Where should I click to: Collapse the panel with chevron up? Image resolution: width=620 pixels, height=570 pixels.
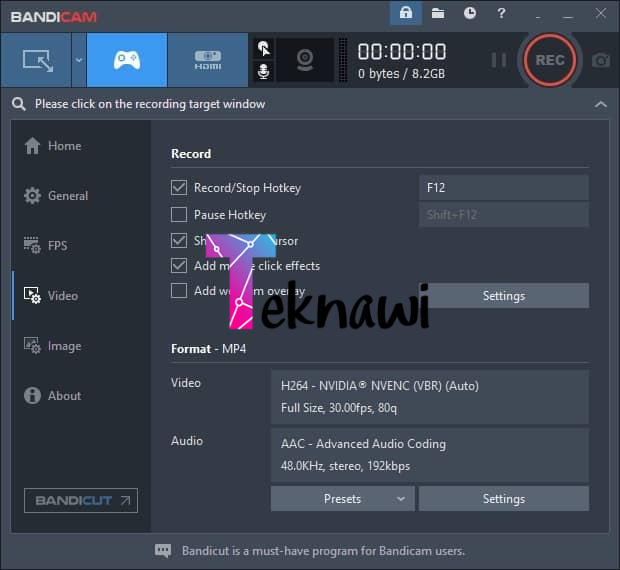tap(601, 104)
